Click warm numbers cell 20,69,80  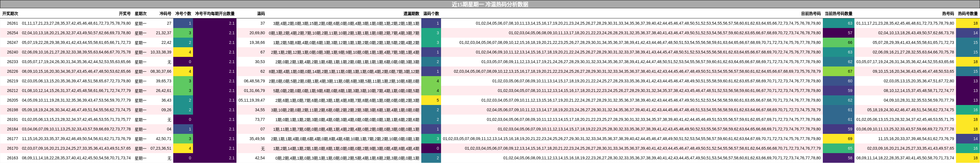(x=257, y=33)
